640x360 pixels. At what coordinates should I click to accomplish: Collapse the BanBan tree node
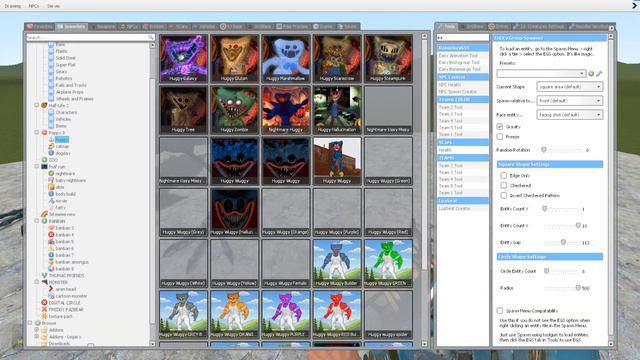(37, 221)
